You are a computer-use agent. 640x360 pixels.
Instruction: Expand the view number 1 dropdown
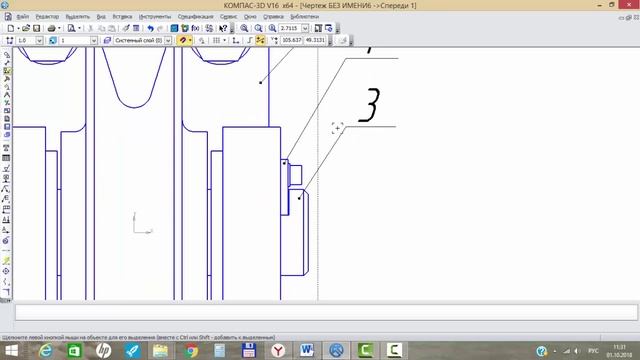[x=94, y=40]
